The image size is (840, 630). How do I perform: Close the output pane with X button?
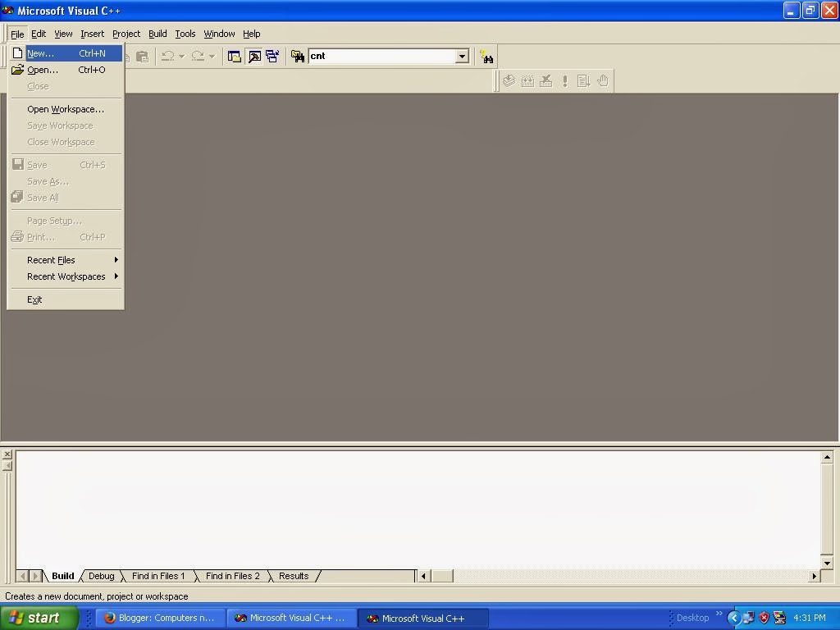[x=7, y=454]
